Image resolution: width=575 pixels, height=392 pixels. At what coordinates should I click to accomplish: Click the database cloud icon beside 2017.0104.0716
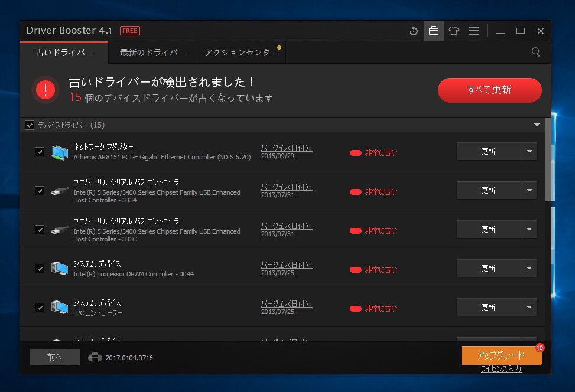95,357
